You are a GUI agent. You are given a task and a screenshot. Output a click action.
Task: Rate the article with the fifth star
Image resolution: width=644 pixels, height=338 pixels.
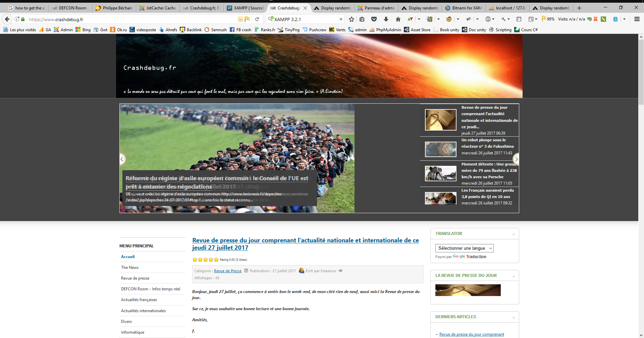[216, 259]
